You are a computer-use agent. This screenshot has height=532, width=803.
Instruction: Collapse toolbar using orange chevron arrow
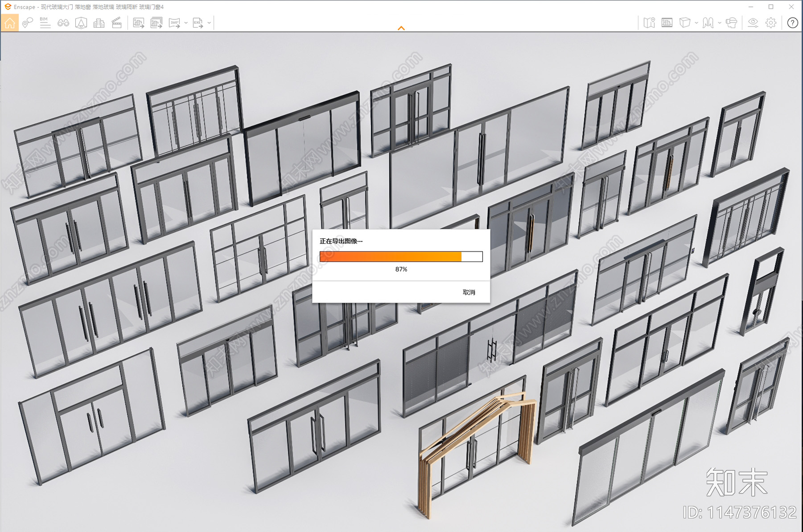pyautogui.click(x=401, y=28)
